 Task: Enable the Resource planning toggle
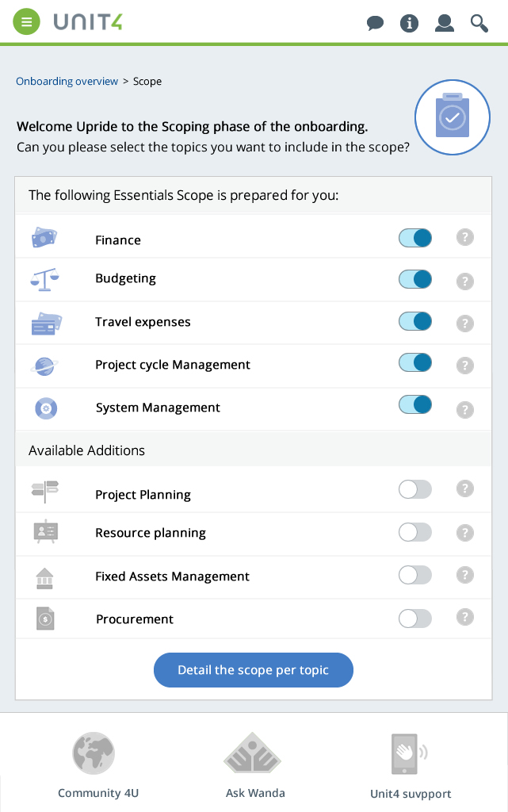[415, 532]
